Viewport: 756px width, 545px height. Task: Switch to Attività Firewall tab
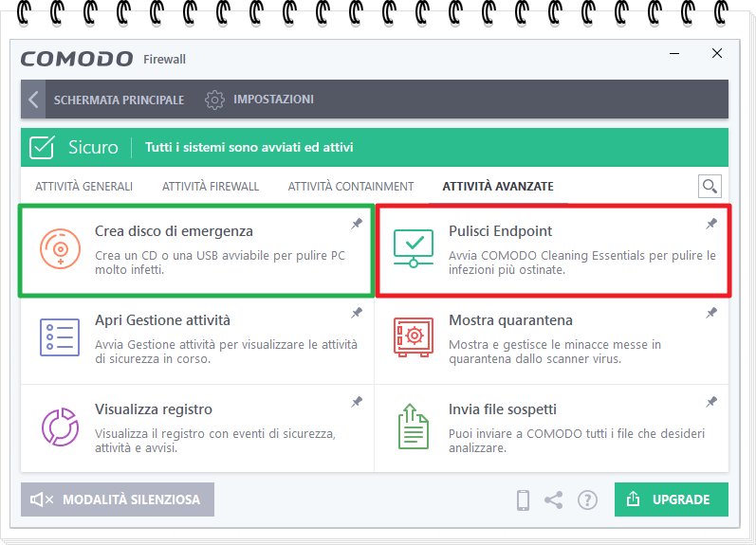[210, 187]
